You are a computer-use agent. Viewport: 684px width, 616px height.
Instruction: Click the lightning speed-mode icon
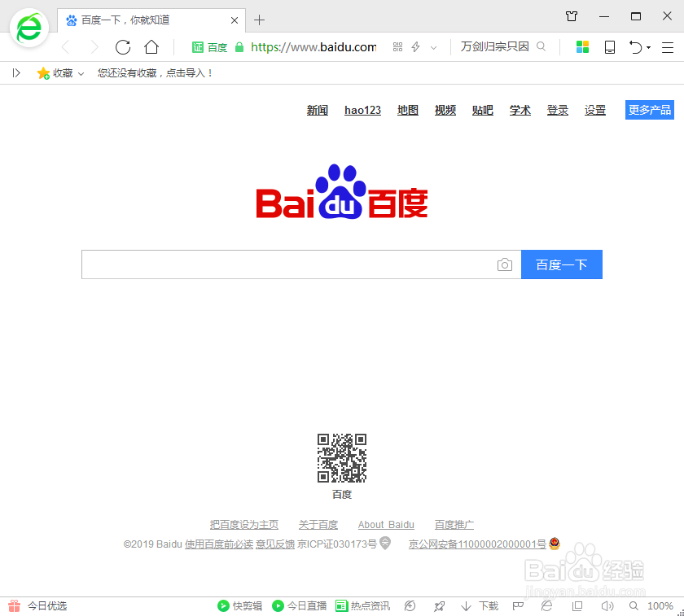pyautogui.click(x=414, y=46)
